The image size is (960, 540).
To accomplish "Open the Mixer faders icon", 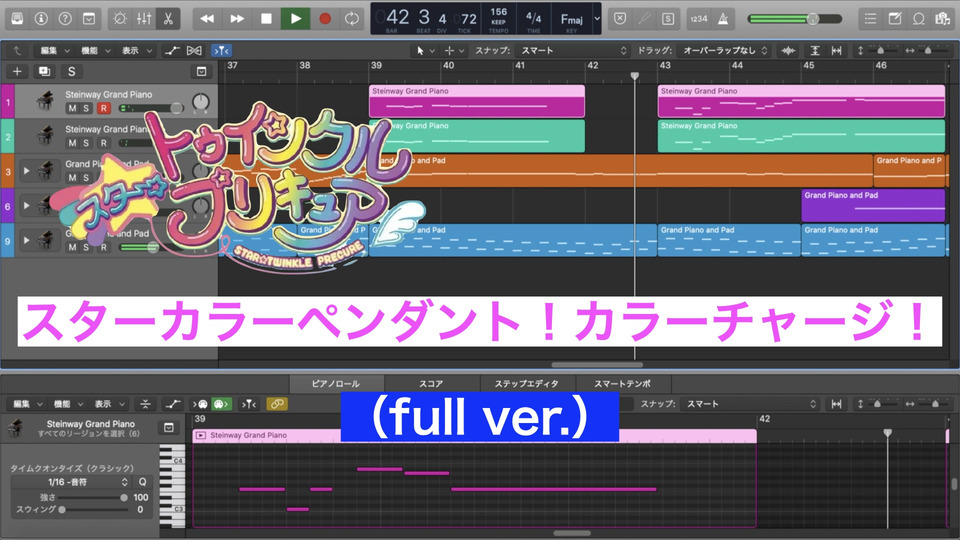I will pos(144,19).
